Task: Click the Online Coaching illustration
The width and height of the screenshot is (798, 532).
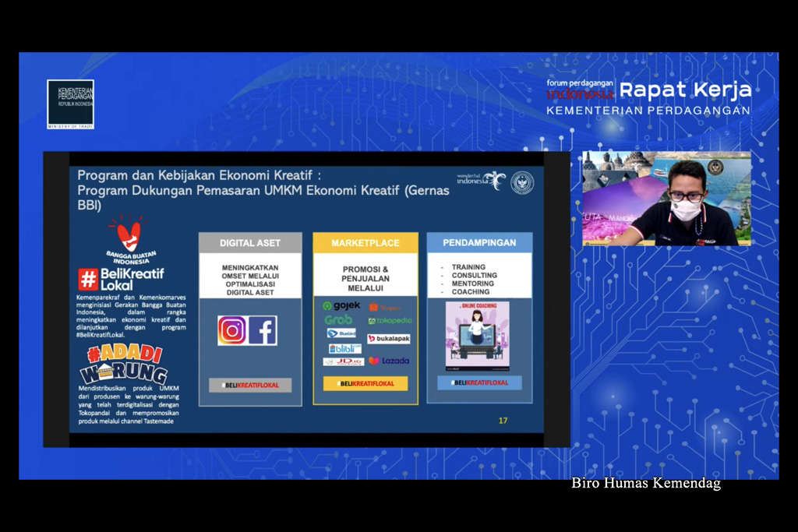Action: (478, 336)
